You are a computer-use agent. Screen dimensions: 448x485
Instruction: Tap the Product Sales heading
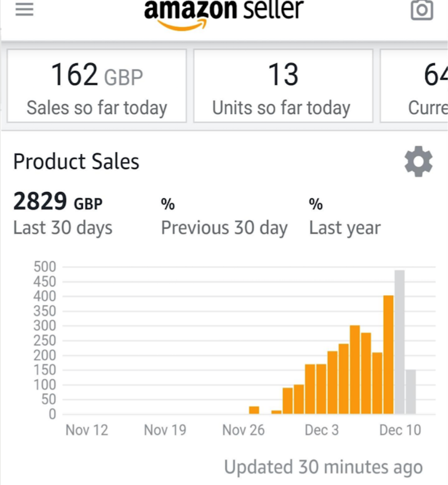(76, 162)
